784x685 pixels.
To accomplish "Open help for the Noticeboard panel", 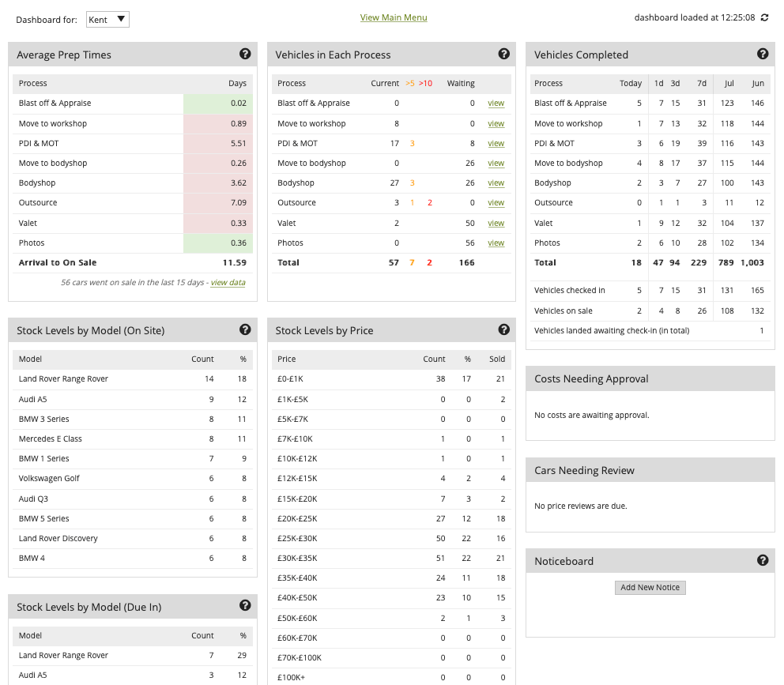I will pos(763,560).
